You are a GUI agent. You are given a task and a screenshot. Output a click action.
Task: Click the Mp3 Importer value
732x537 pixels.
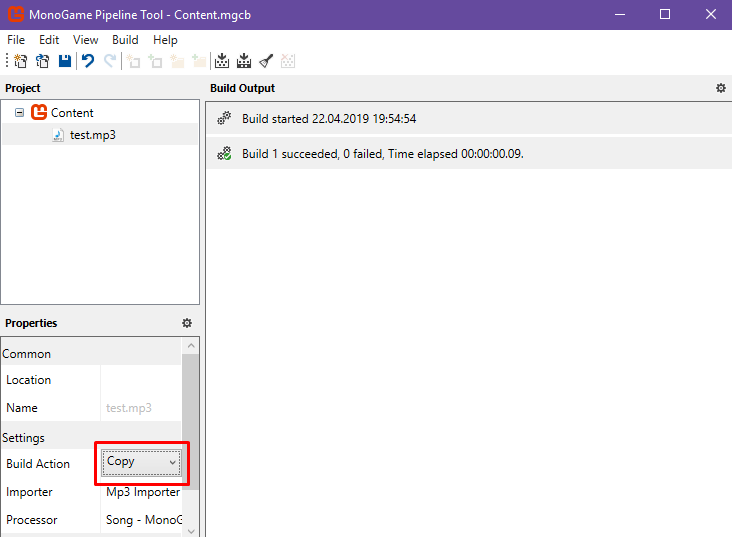click(143, 492)
